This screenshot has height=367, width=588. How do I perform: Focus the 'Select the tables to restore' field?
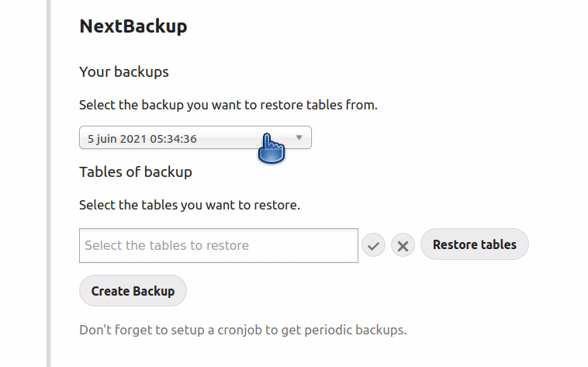(x=219, y=245)
